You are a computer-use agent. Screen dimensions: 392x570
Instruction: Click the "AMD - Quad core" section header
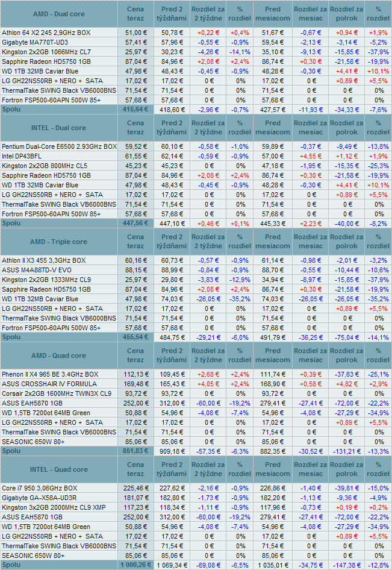[59, 355]
